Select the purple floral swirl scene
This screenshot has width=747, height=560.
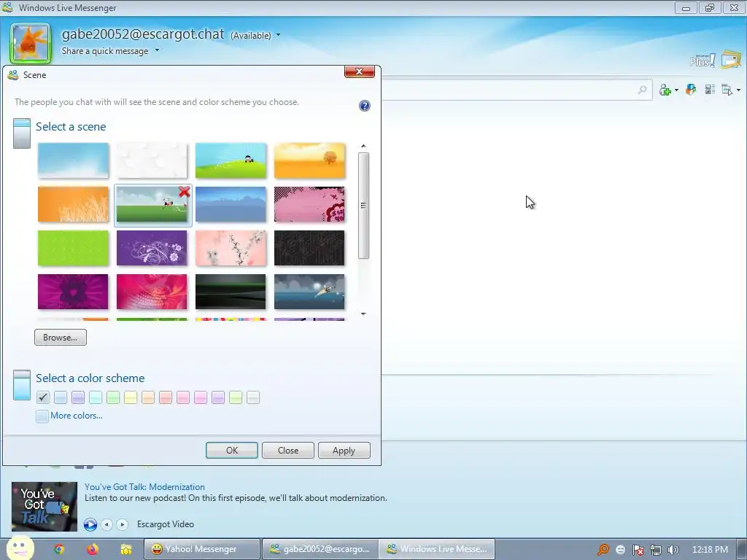coord(152,248)
